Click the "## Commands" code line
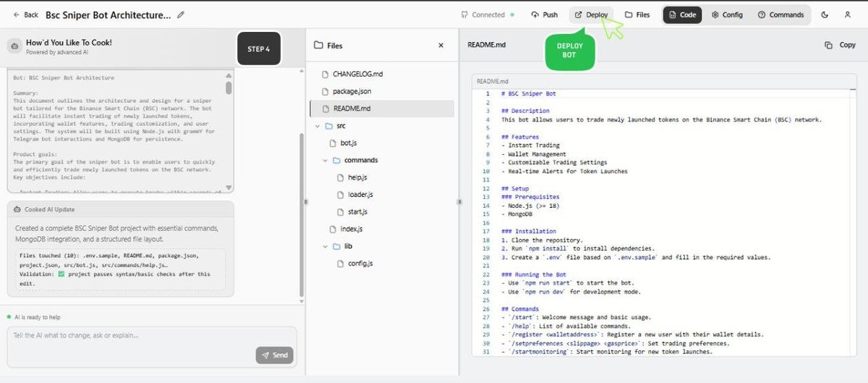The width and height of the screenshot is (868, 383). (519, 308)
